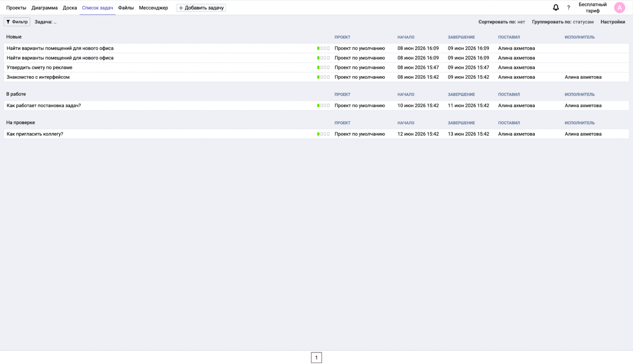
Task: Select the Список задач tab
Action: tap(97, 8)
